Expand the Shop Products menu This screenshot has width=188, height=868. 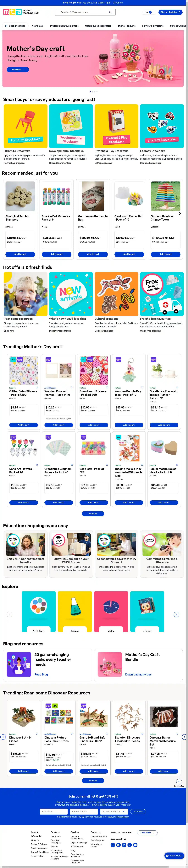(15, 26)
